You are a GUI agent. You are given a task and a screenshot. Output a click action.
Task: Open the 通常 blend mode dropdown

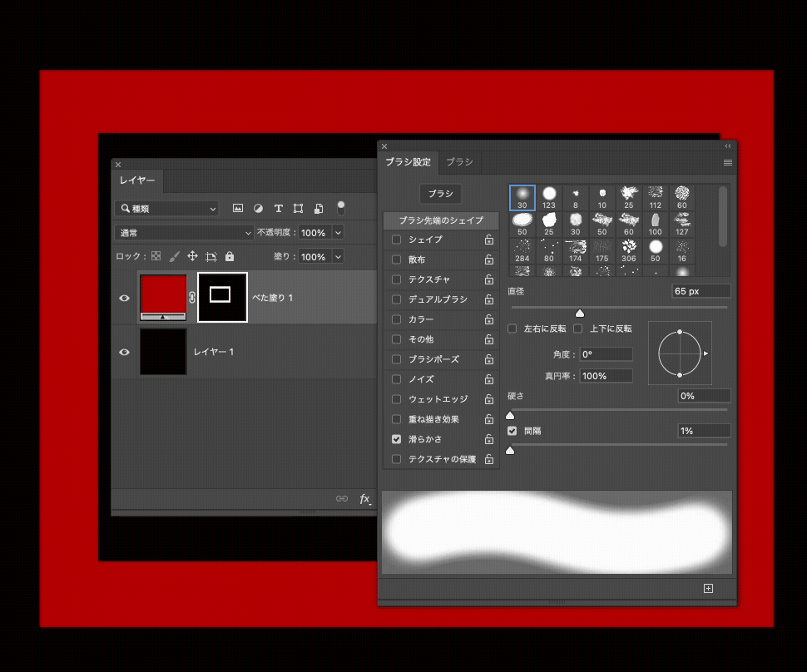click(x=184, y=233)
